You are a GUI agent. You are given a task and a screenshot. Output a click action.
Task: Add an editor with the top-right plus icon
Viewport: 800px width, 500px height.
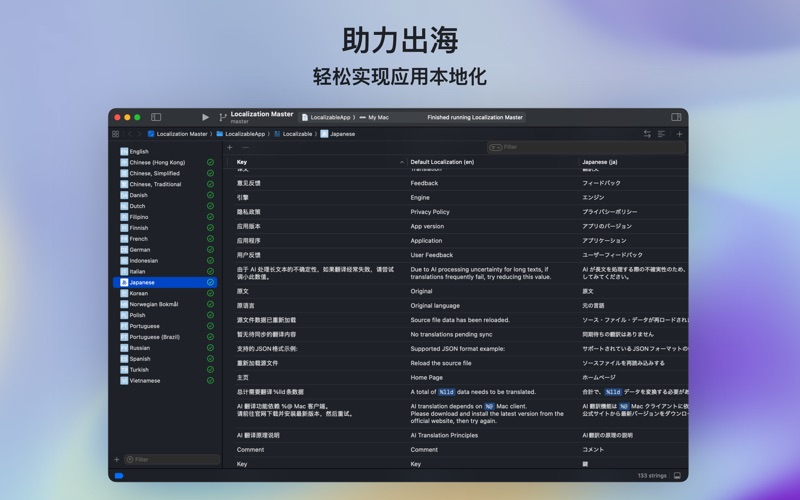click(679, 134)
